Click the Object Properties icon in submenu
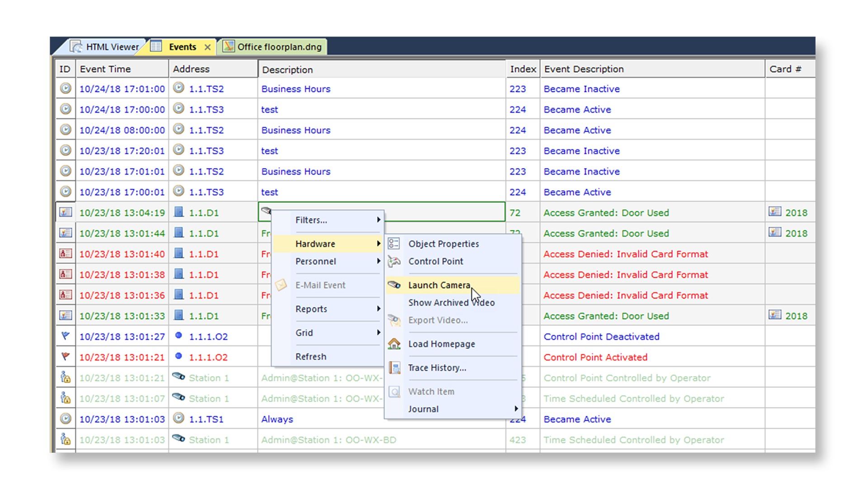 coord(394,244)
